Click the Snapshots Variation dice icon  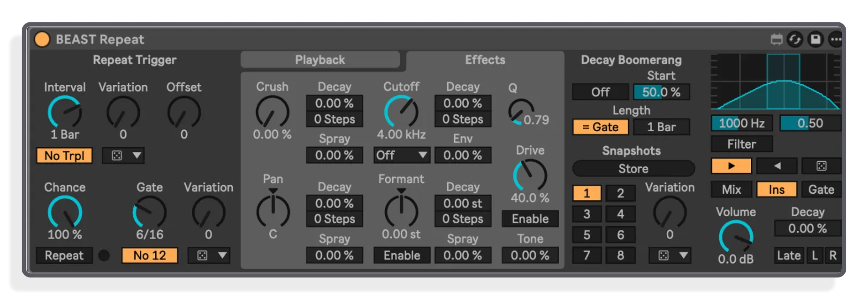pyautogui.click(x=664, y=255)
